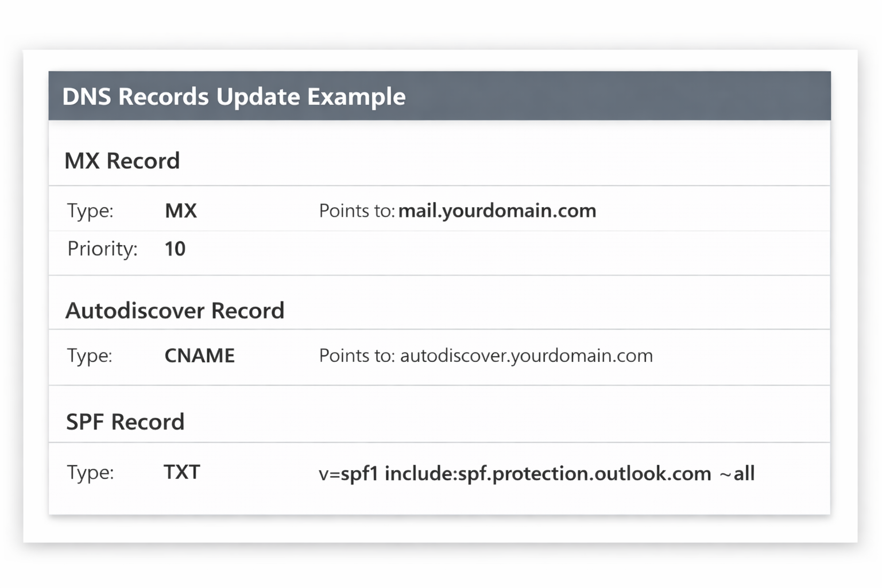This screenshot has height=588, width=882.
Task: Select the priority value 10
Action: click(x=175, y=249)
